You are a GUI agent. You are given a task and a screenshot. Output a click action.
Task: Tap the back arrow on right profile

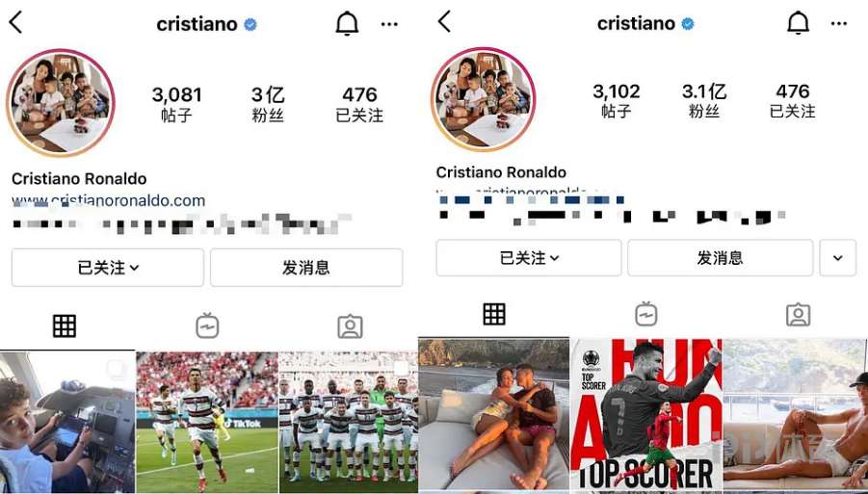tap(444, 22)
